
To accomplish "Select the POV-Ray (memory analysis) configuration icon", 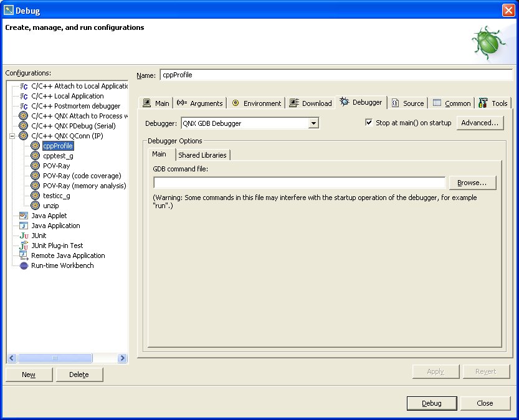I will 36,186.
